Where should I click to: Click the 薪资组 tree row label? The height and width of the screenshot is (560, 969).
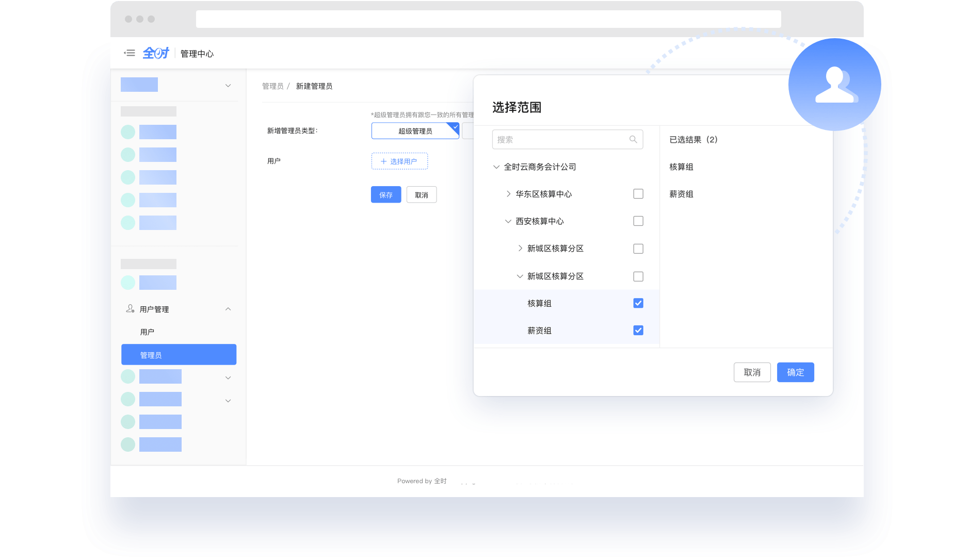pos(539,331)
